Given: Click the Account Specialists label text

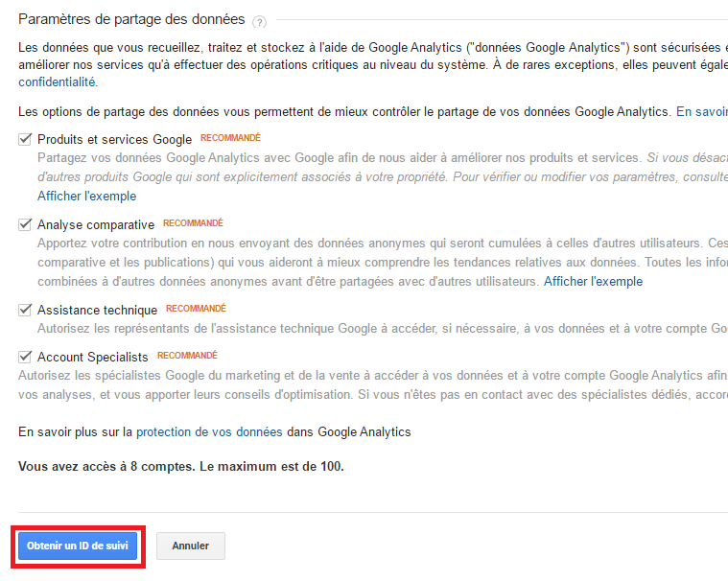Looking at the screenshot, I should (93, 357).
